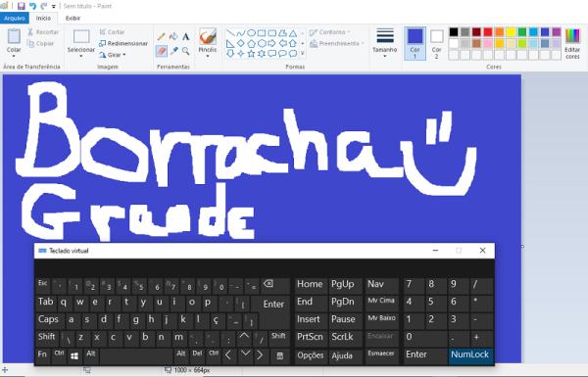Select the Pencil tool
Viewport: 588px width, 377px height.
pyautogui.click(x=162, y=37)
